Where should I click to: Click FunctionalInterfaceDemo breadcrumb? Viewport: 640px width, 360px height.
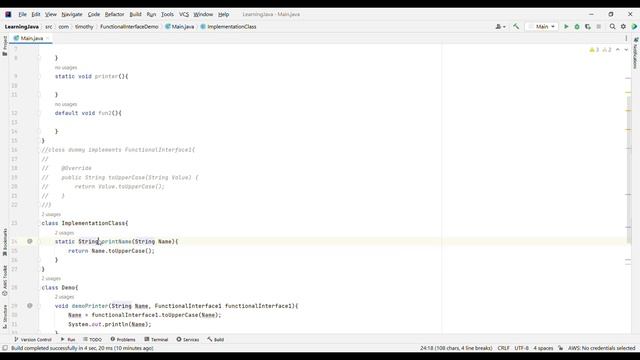(x=129, y=27)
